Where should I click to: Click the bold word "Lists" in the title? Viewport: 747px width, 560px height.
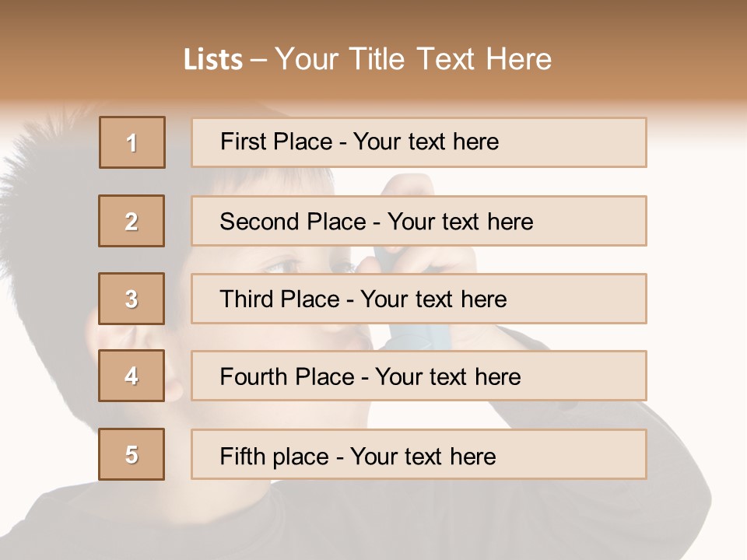[213, 60]
